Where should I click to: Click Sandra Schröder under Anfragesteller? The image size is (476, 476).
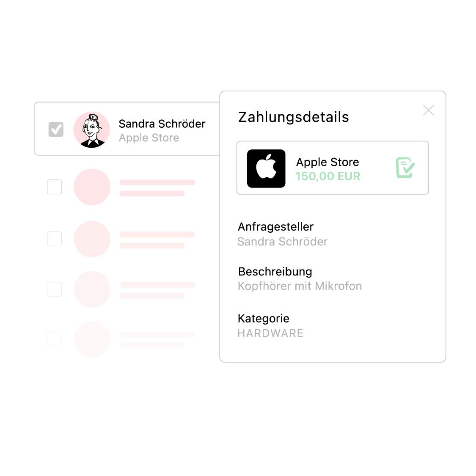click(x=282, y=242)
